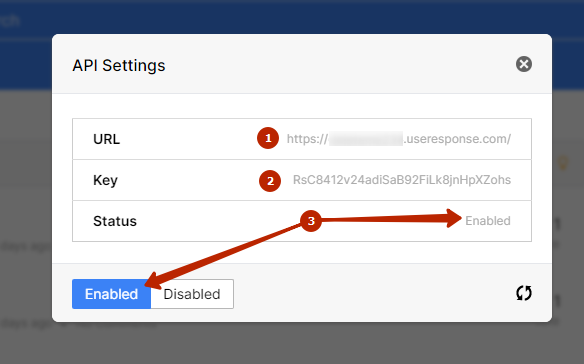Click the blurred subdomain in the URL

366,139
